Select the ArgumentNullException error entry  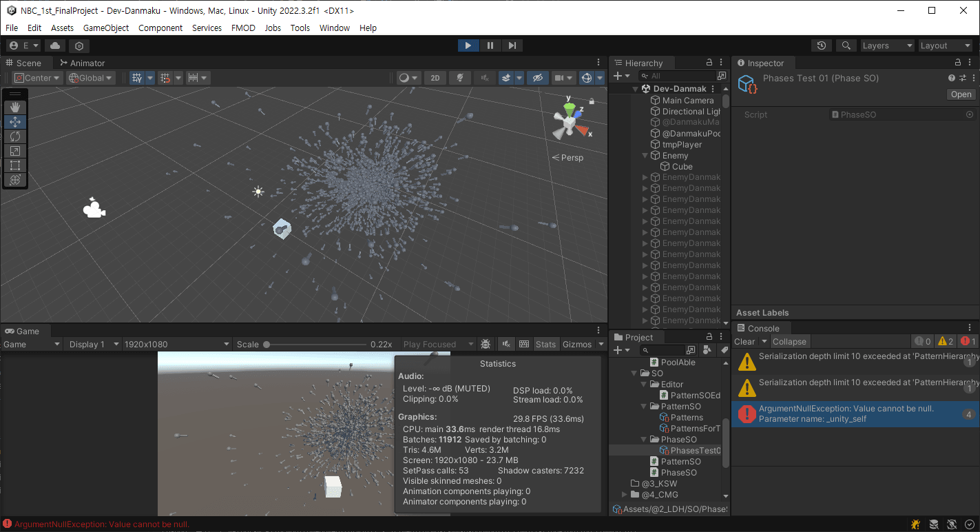click(847, 413)
